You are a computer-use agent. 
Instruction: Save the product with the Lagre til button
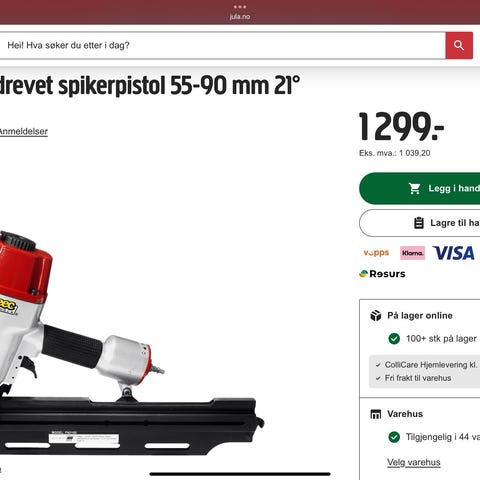pyautogui.click(x=420, y=223)
